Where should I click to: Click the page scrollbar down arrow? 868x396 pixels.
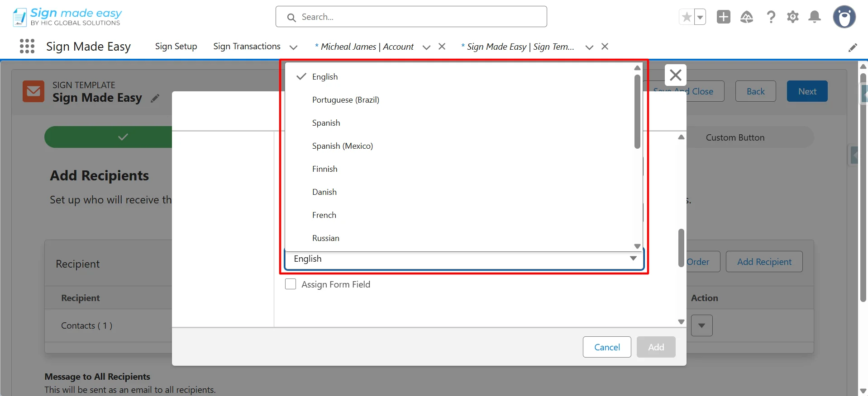point(863,391)
